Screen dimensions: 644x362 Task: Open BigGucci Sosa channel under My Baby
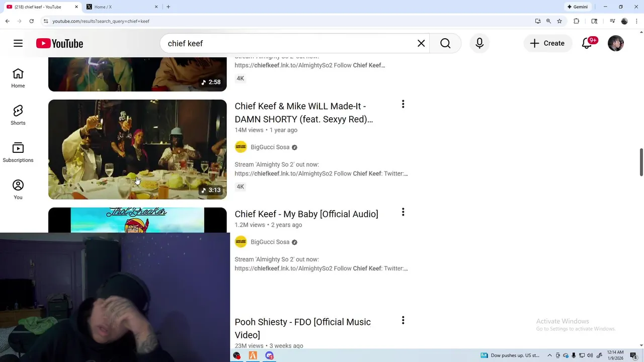tap(270, 242)
